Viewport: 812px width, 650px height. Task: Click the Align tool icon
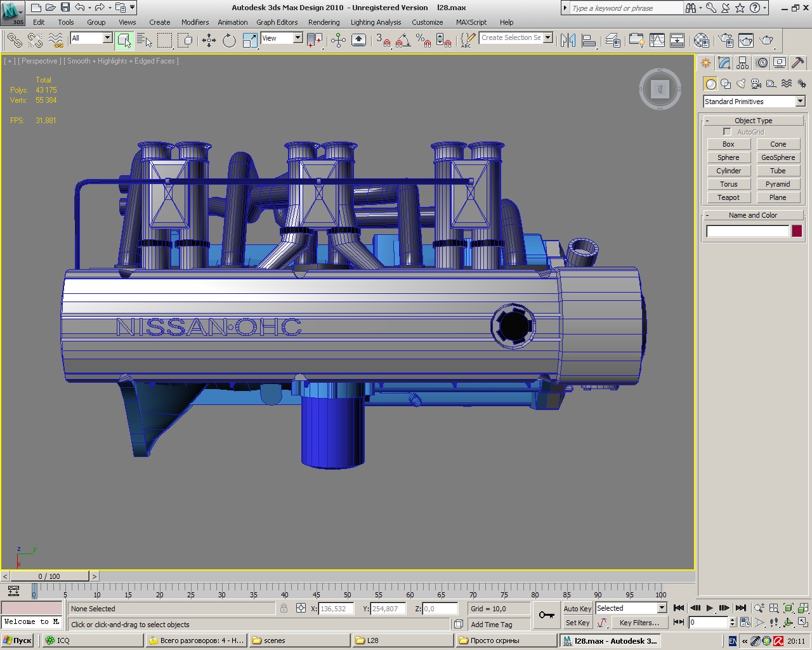pyautogui.click(x=589, y=41)
